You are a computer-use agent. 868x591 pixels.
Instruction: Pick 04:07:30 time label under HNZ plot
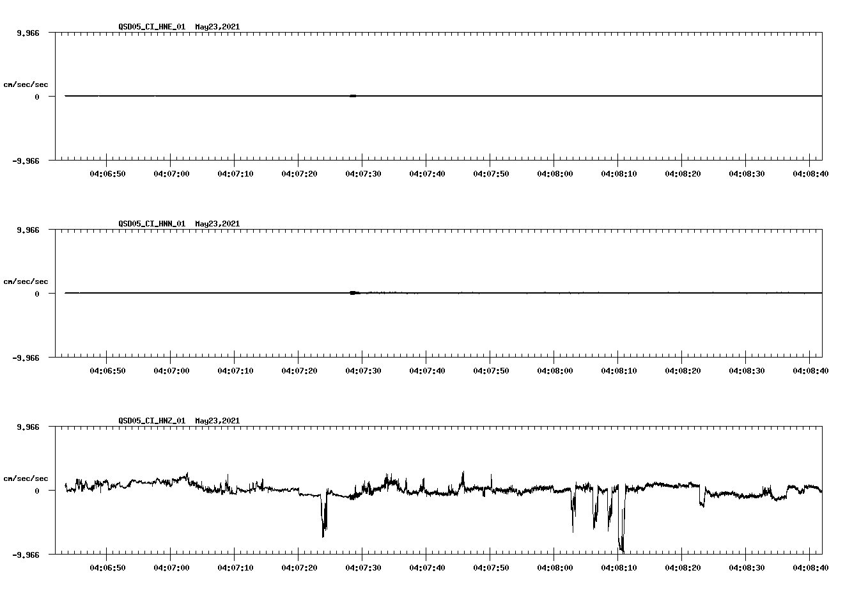(x=363, y=568)
